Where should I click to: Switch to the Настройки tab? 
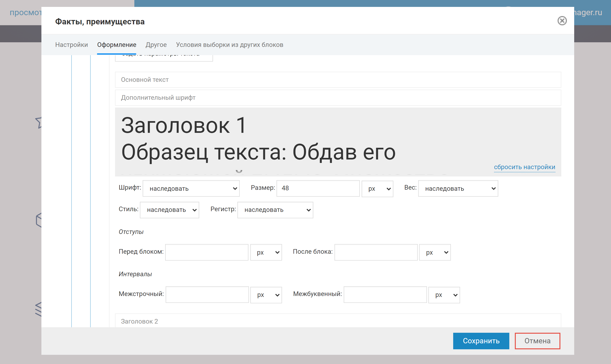click(72, 45)
